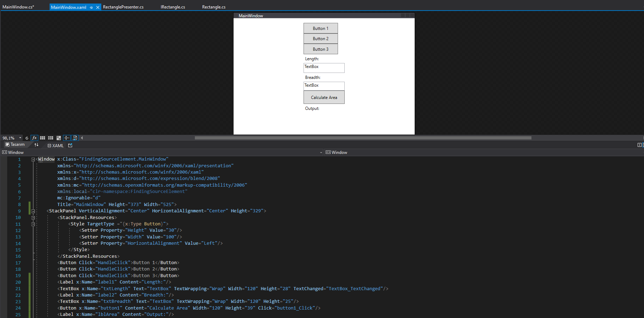Select the MainWindow.xaml tab
Image resolution: width=644 pixels, height=318 pixels.
point(69,7)
